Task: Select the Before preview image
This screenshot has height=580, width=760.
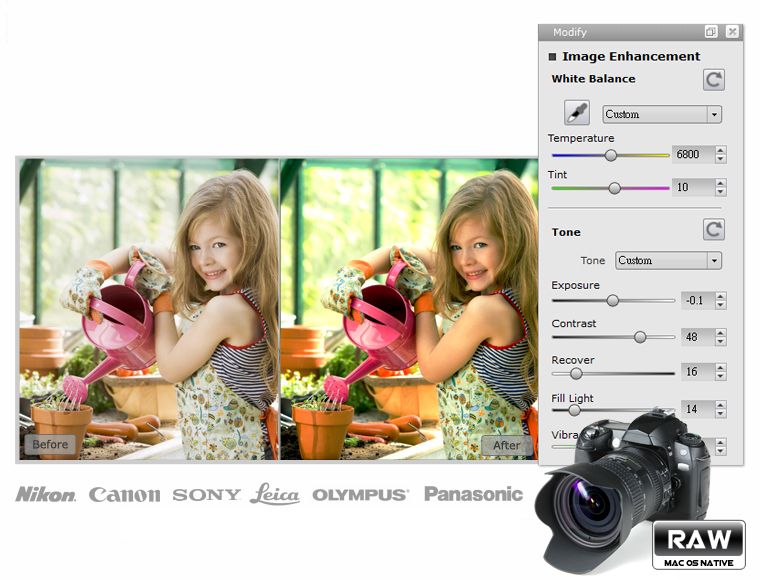Action: pyautogui.click(x=149, y=309)
